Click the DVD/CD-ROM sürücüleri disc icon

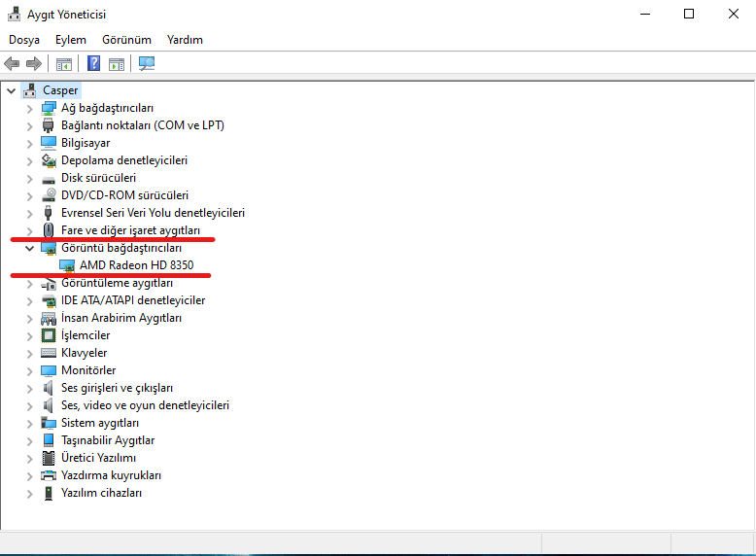click(x=49, y=195)
